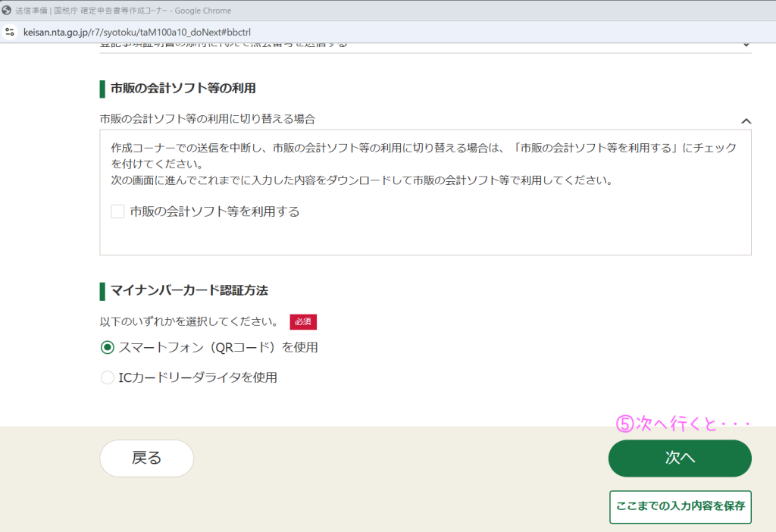This screenshot has height=532, width=776.
Task: Focus the keisan.nta.go.jp address bar
Action: coord(136,32)
